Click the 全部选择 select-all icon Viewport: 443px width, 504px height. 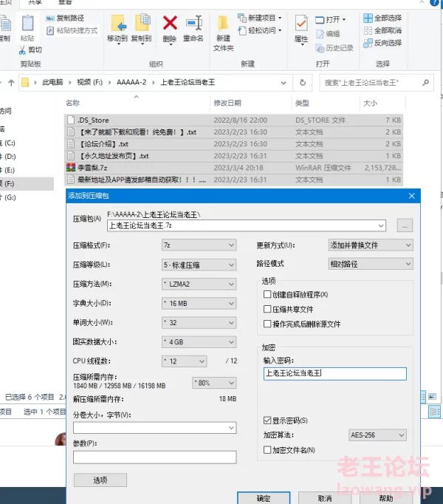pyautogui.click(x=367, y=18)
